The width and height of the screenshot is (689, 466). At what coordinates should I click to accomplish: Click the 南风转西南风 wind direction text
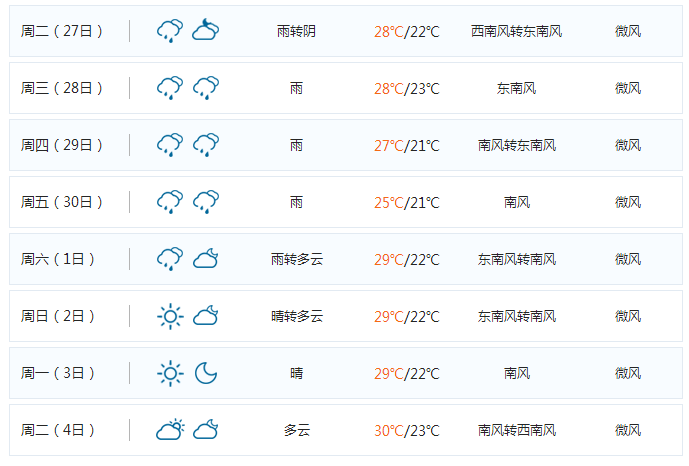(x=516, y=431)
